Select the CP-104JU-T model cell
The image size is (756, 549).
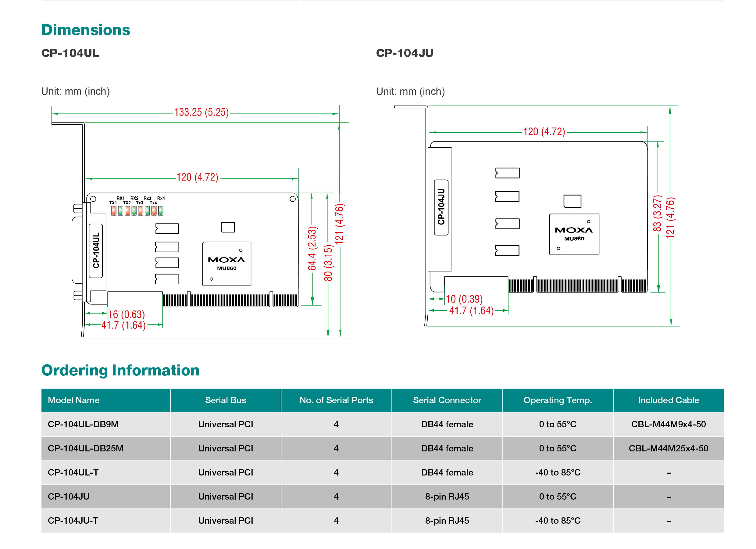(x=106, y=520)
